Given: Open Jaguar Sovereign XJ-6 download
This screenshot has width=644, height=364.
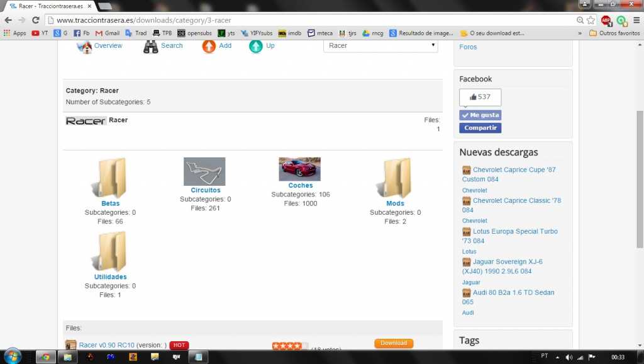Looking at the screenshot, I should pos(502,266).
